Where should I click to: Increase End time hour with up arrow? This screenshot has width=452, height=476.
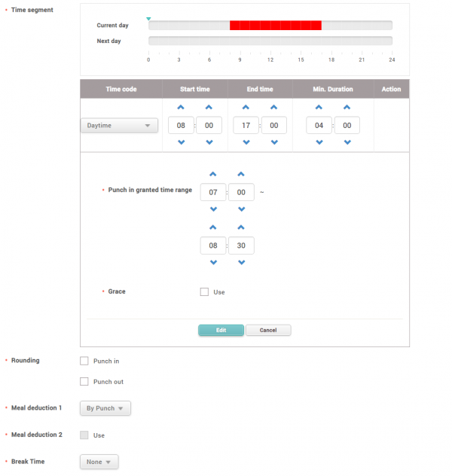(x=246, y=108)
